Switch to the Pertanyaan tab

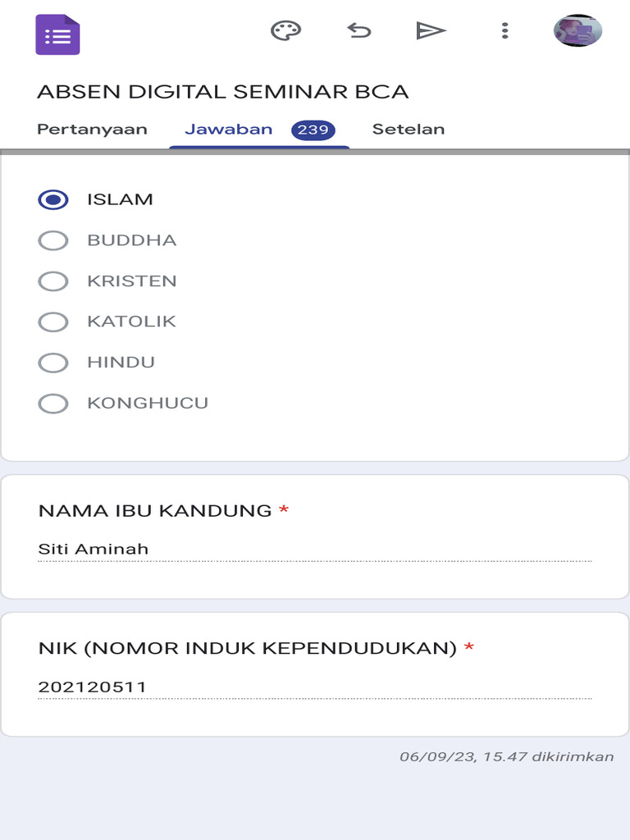[92, 130]
